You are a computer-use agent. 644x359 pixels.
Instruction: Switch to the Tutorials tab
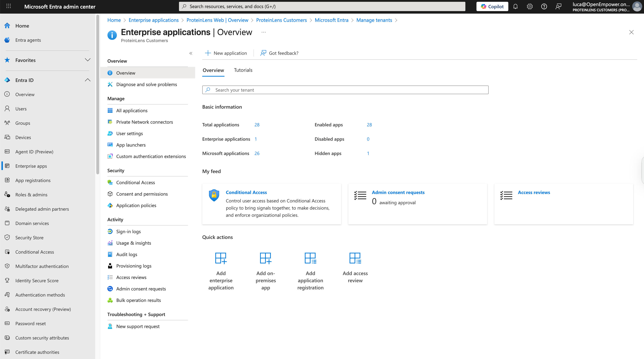[243, 70]
